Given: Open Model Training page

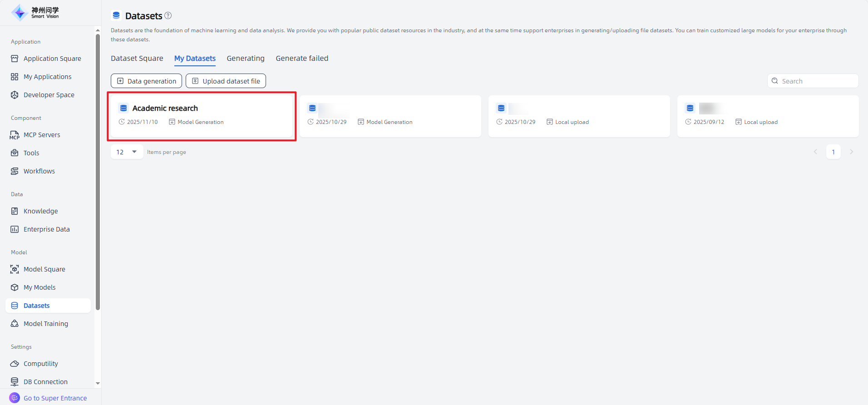Looking at the screenshot, I should click(x=45, y=324).
